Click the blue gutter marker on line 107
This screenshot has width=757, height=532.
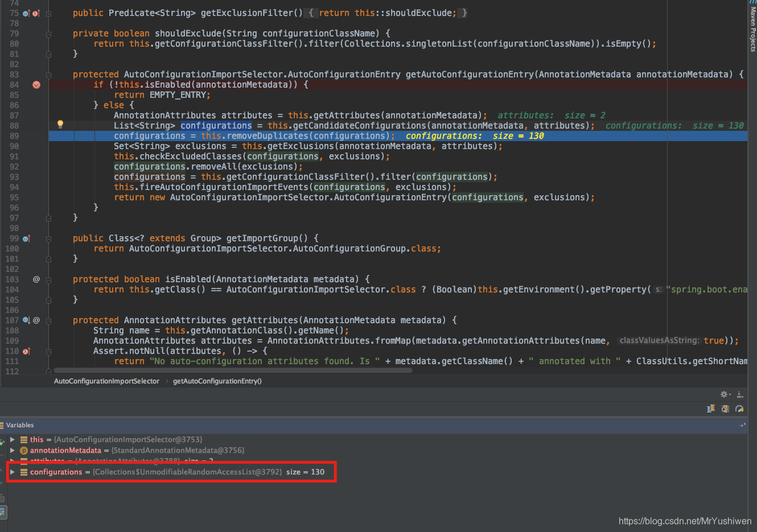click(x=26, y=320)
